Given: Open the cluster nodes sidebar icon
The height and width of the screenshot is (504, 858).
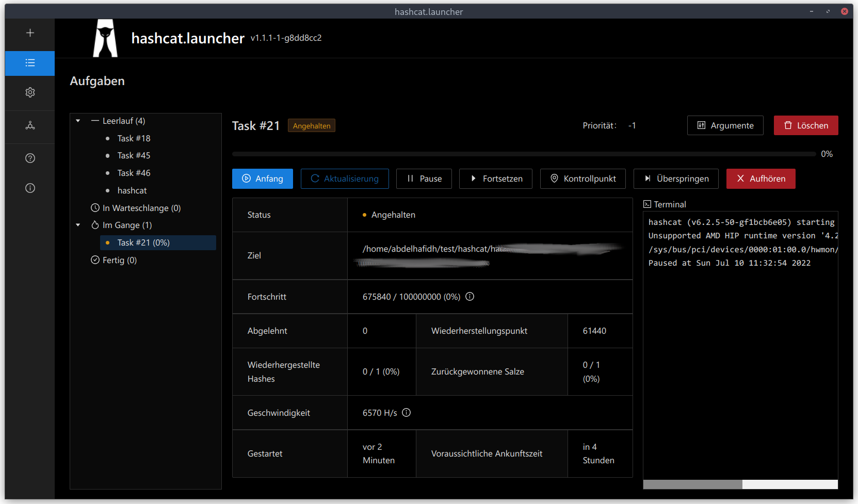Looking at the screenshot, I should click(30, 125).
